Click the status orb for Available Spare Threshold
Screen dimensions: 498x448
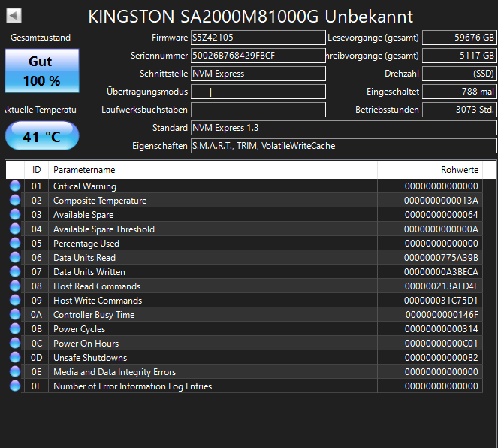[15, 229]
